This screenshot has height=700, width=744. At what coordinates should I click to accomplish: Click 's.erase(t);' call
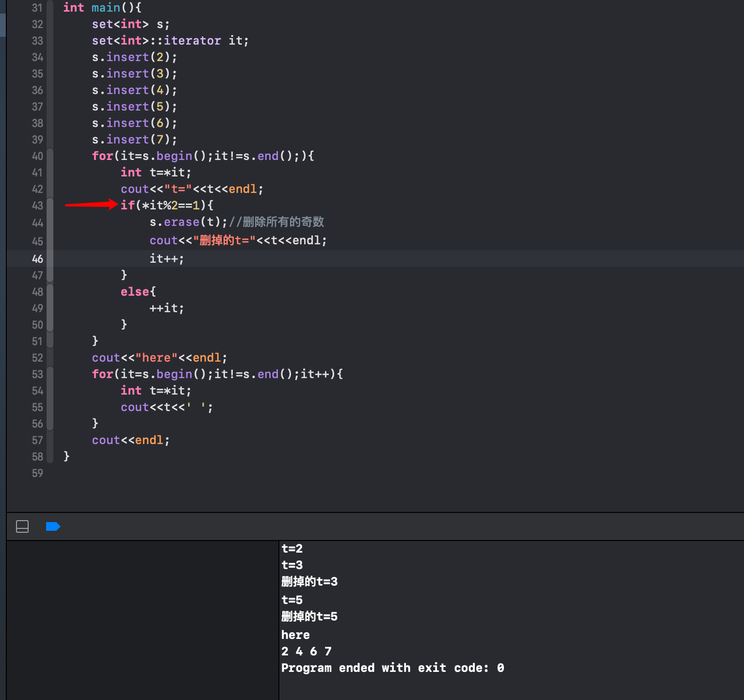tap(189, 222)
